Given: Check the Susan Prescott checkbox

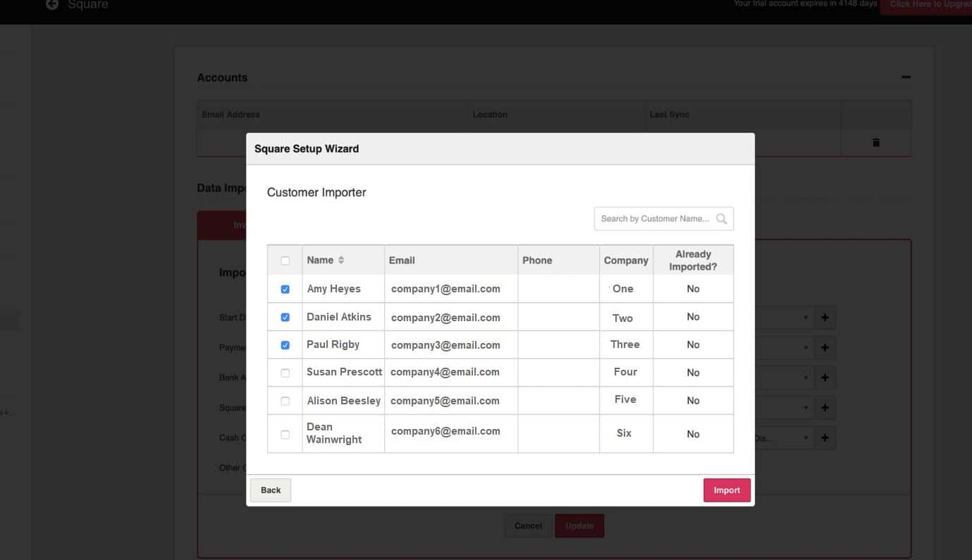Looking at the screenshot, I should coord(285,373).
